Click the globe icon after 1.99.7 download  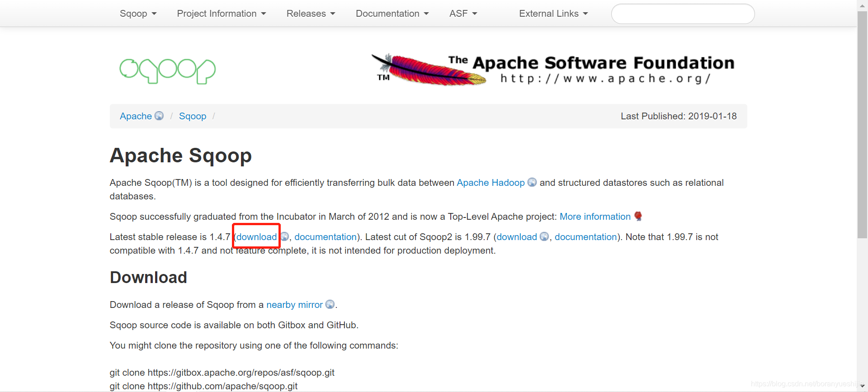pos(544,236)
